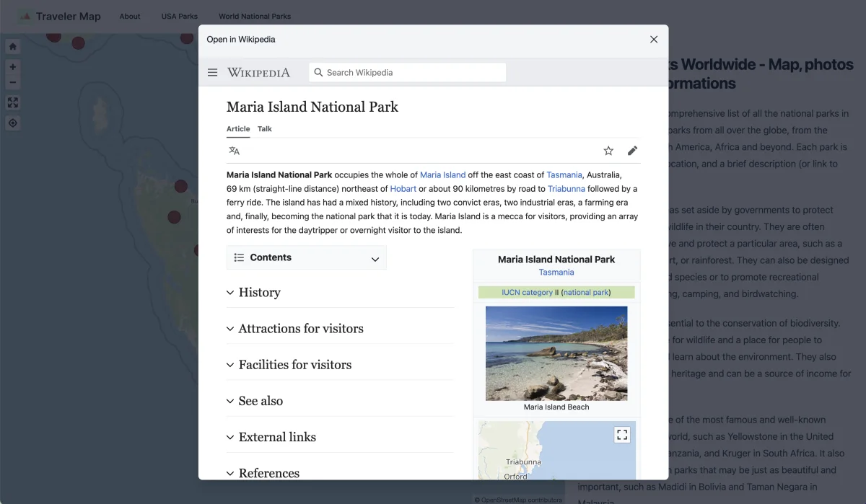Click the search magnifier icon

point(318,73)
